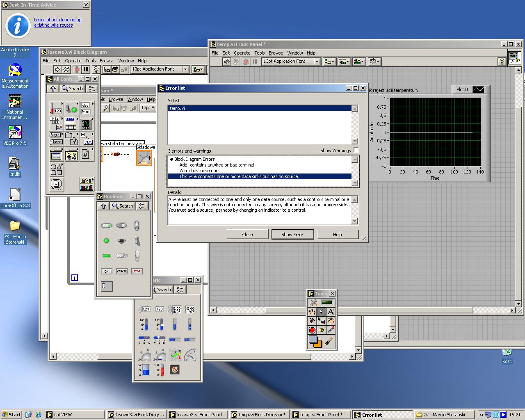Click the highlight execution light bulb
Viewport: 525px width, 420px height.
coord(96,69)
